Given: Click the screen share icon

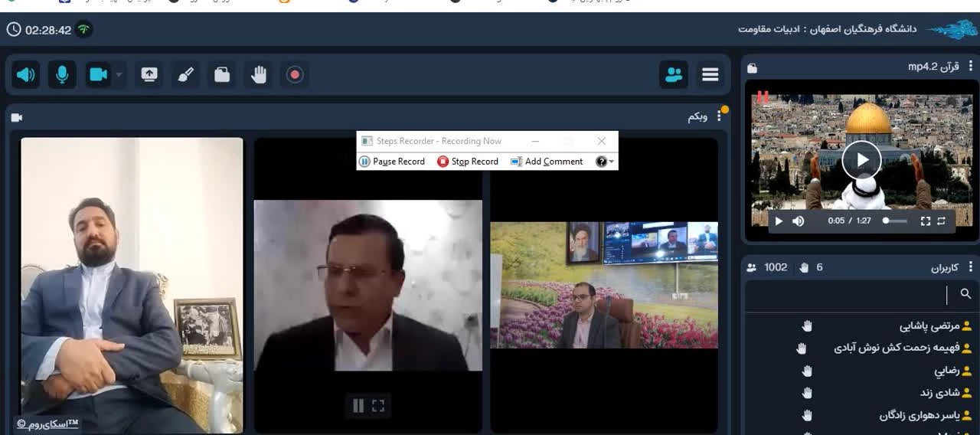Looking at the screenshot, I should (x=149, y=74).
